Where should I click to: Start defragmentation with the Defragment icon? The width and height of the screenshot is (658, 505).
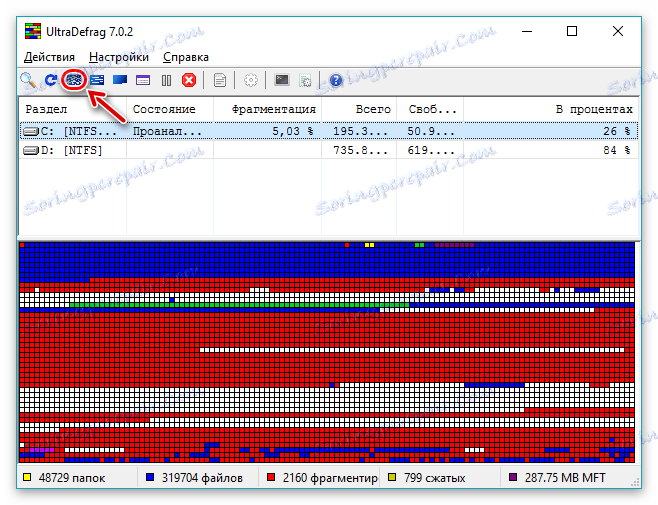pos(74,80)
